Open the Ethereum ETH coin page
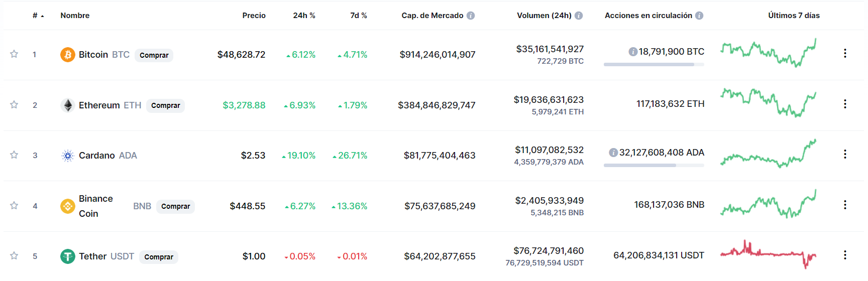The width and height of the screenshot is (868, 281). (x=110, y=105)
